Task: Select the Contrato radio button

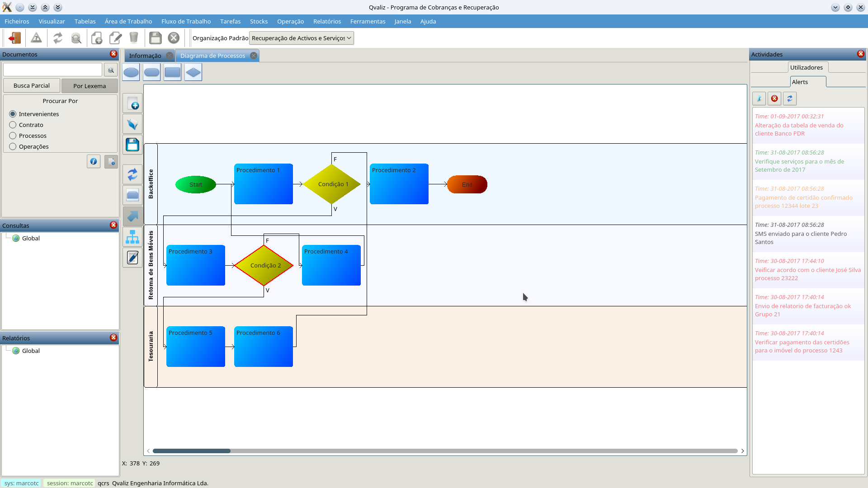Action: (x=13, y=125)
